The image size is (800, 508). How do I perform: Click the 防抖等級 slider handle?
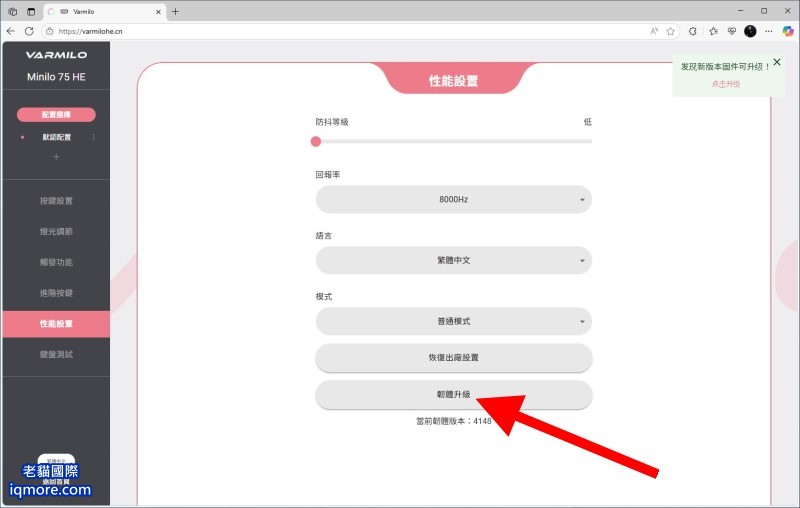point(316,141)
